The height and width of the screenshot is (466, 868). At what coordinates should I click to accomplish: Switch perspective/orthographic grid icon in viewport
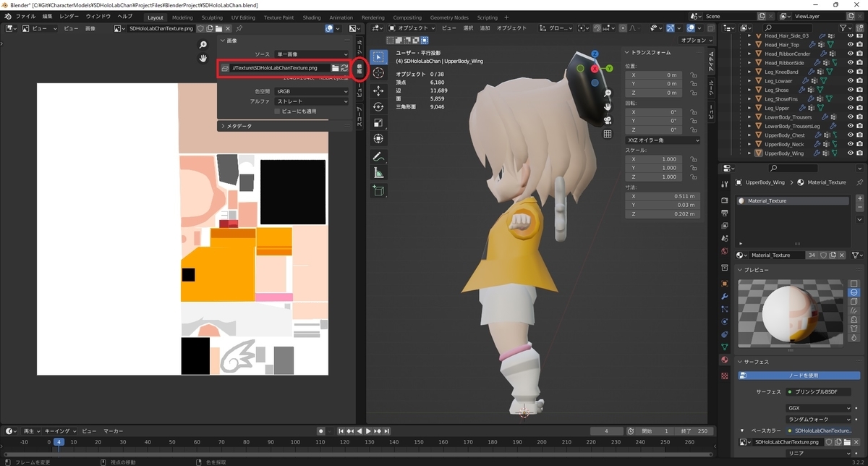[x=608, y=133]
